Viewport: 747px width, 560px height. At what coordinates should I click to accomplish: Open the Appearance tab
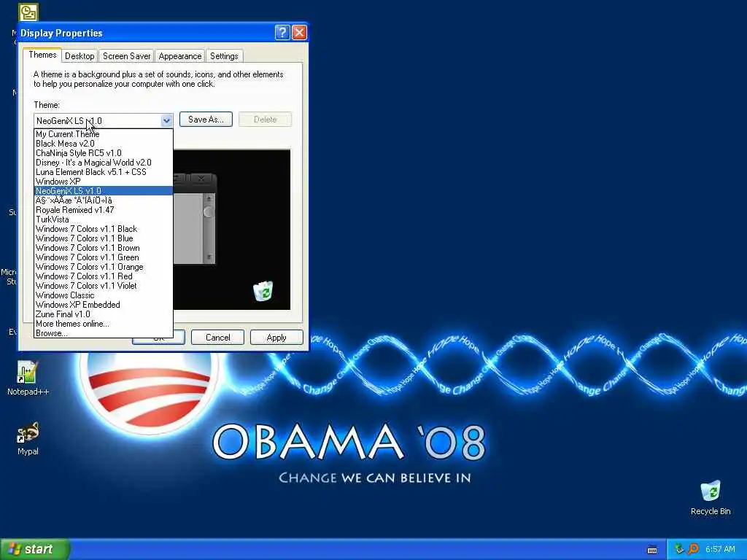tap(179, 56)
